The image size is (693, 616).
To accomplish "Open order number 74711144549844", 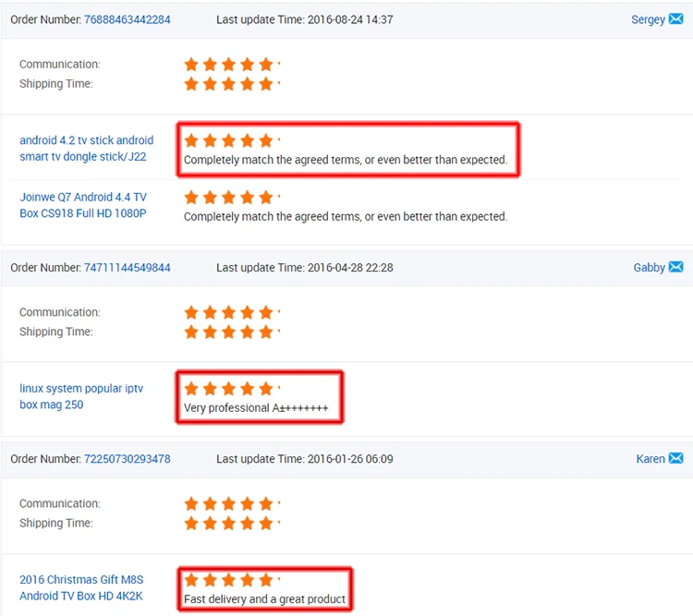I will coord(127,267).
